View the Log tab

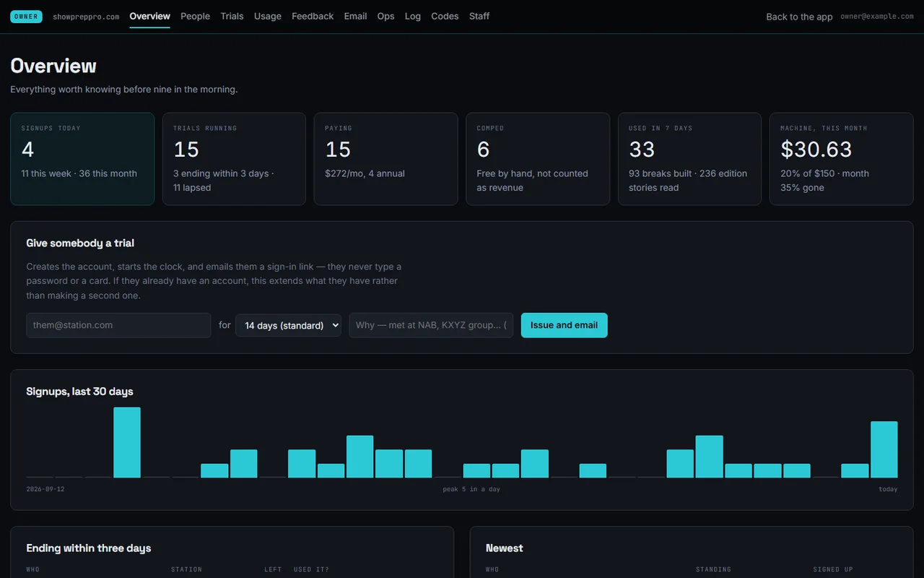click(413, 16)
